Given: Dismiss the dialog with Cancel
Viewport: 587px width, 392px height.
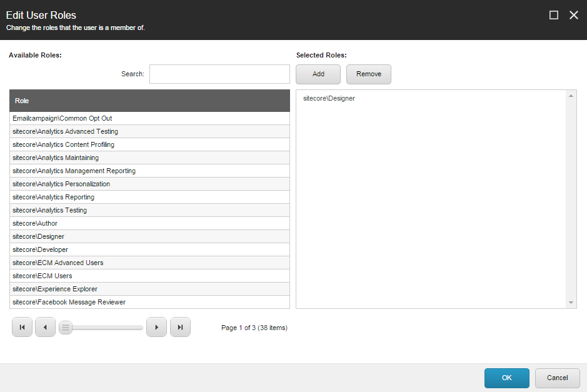Looking at the screenshot, I should coord(557,378).
